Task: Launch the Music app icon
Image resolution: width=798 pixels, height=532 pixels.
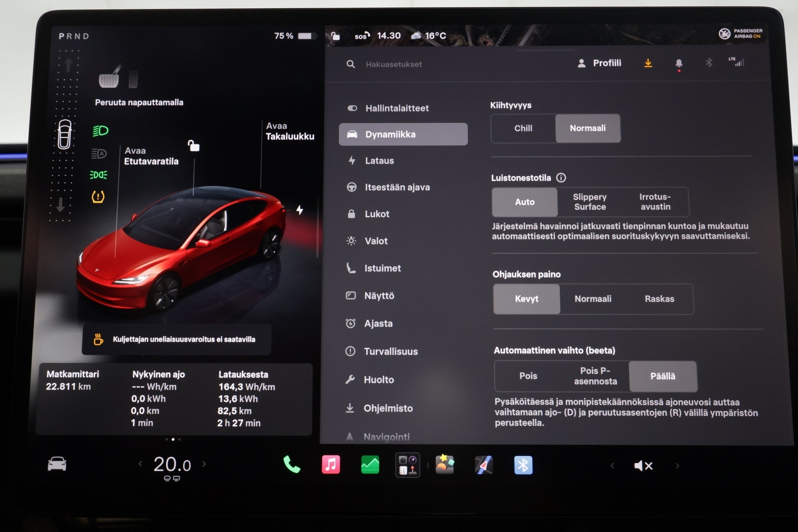Action: (x=331, y=465)
